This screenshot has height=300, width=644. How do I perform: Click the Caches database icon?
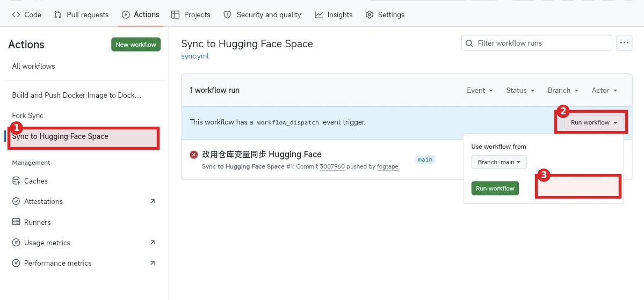[16, 181]
